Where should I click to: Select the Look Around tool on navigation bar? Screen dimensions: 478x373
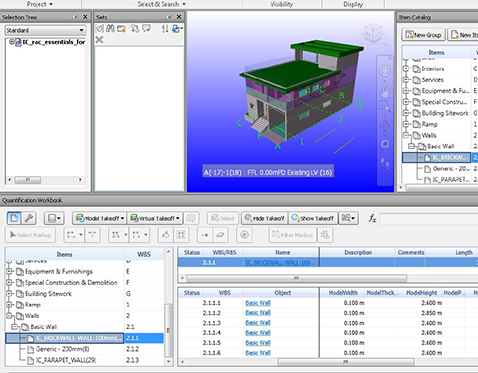385,144
